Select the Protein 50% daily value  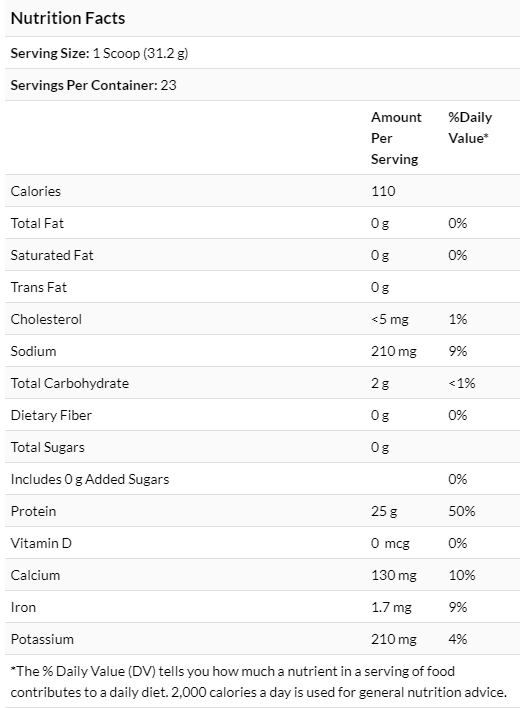pos(461,511)
